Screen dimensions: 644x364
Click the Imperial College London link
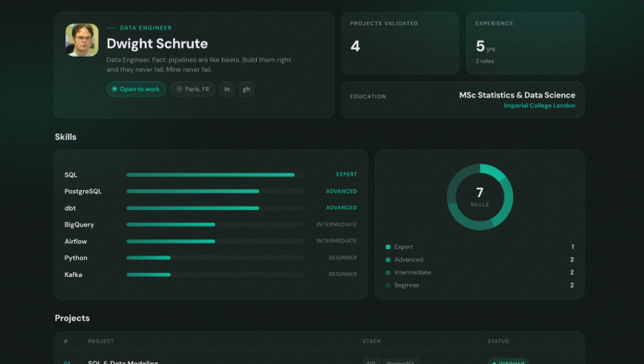[539, 105]
